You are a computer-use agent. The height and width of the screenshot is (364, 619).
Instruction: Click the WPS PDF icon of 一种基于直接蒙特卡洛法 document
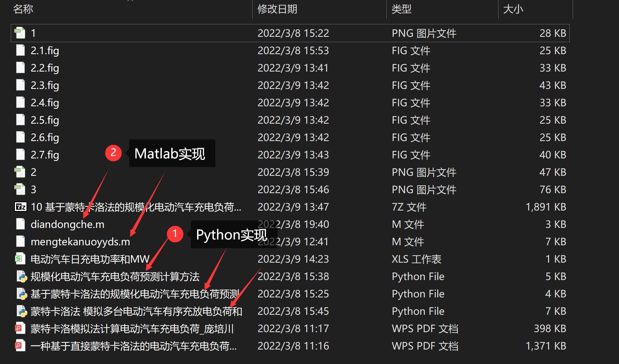click(x=21, y=346)
